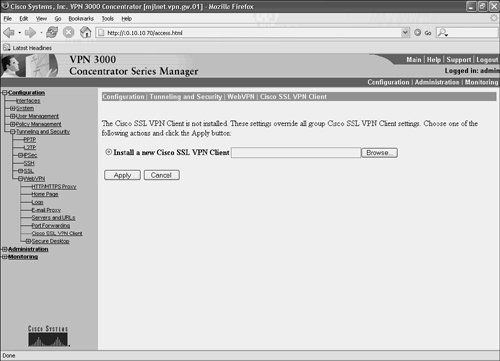Image resolution: width=500 pixels, height=361 pixels.
Task: Expand the User Management tree node
Action: (12, 116)
